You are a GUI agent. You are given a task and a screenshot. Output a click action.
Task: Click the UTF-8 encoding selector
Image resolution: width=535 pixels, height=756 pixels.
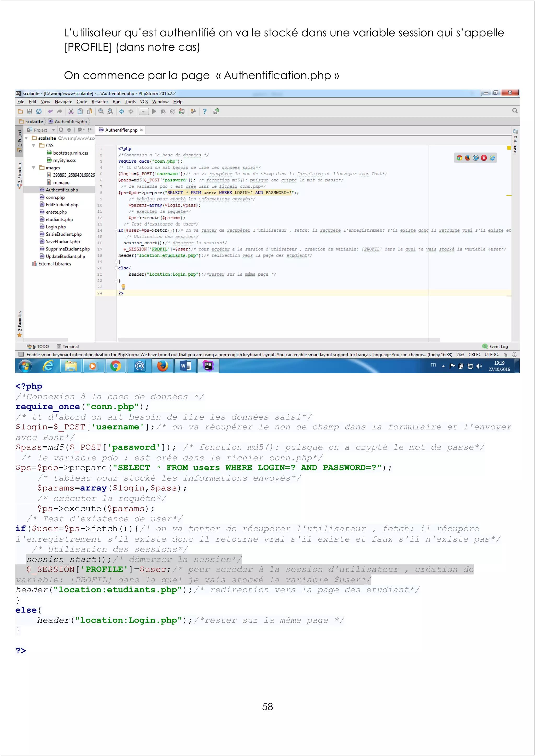(x=492, y=355)
